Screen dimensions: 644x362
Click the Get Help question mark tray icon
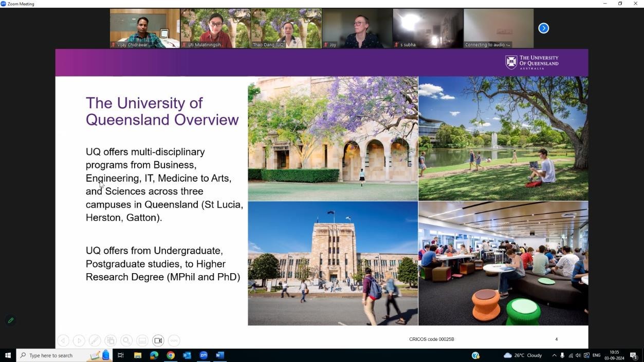tap(475, 355)
